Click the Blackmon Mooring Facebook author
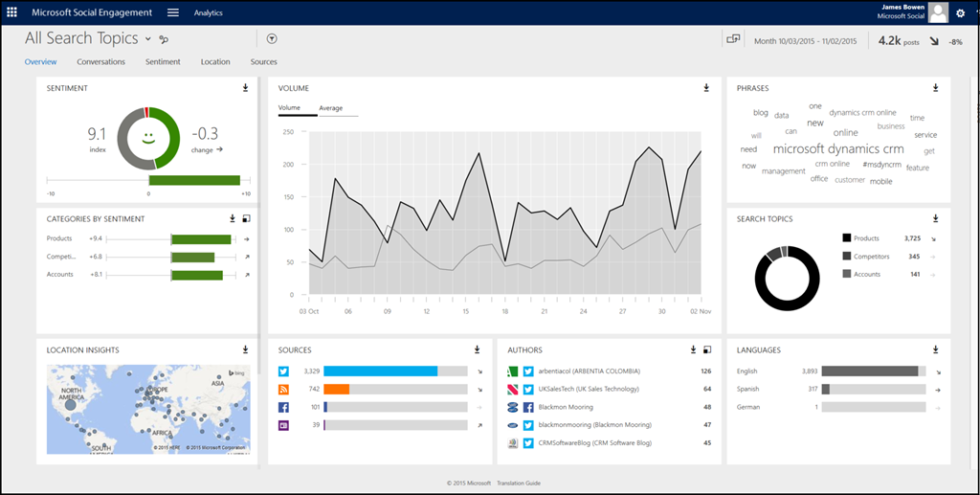Screen dimensions: 980x495 (566, 407)
